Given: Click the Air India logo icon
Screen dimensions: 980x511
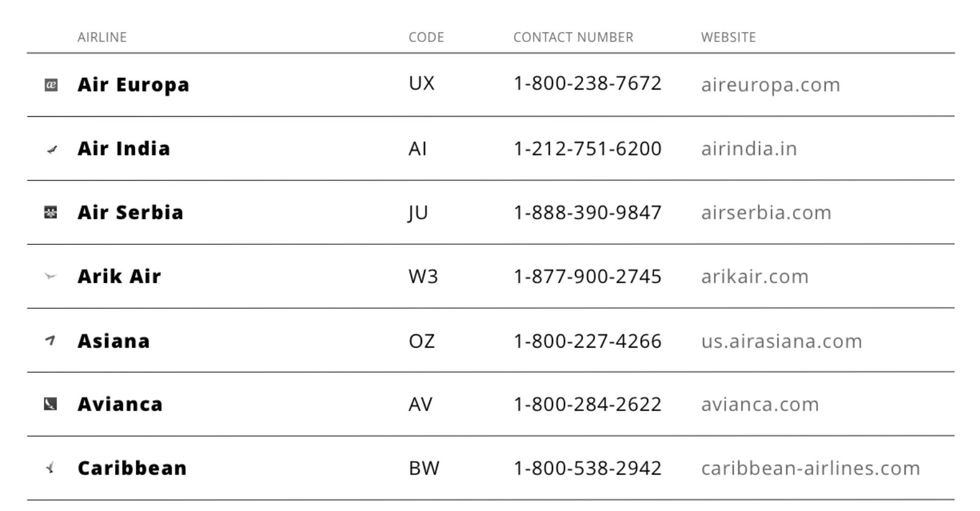Looking at the screenshot, I should (x=52, y=149).
